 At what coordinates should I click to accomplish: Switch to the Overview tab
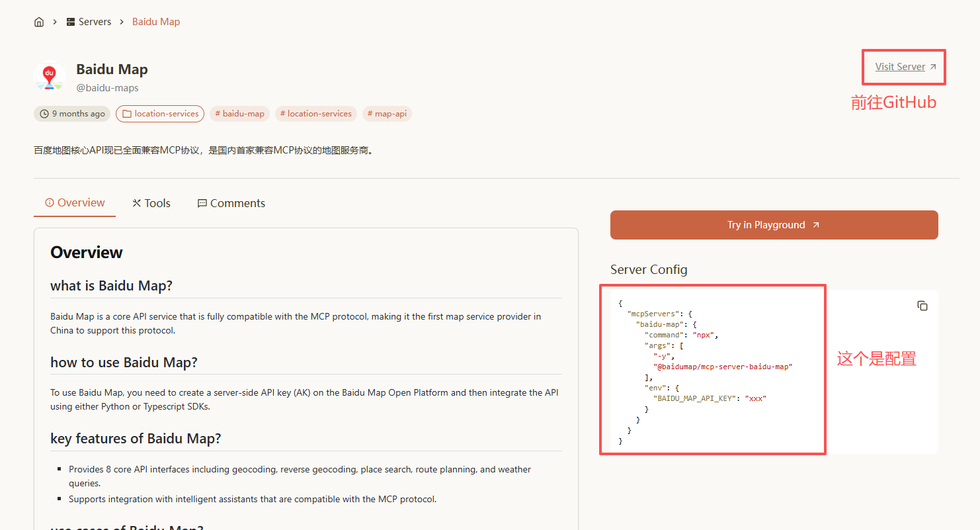75,203
